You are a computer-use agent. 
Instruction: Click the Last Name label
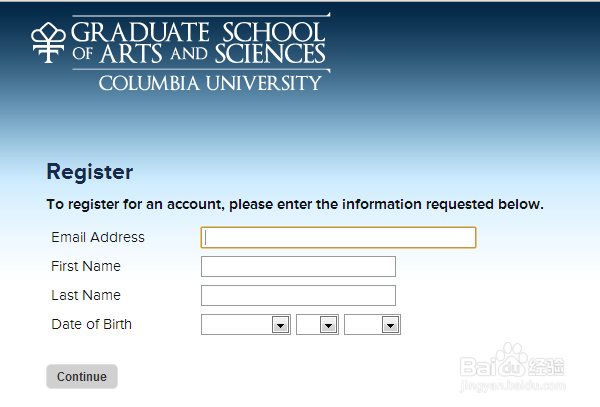86,295
